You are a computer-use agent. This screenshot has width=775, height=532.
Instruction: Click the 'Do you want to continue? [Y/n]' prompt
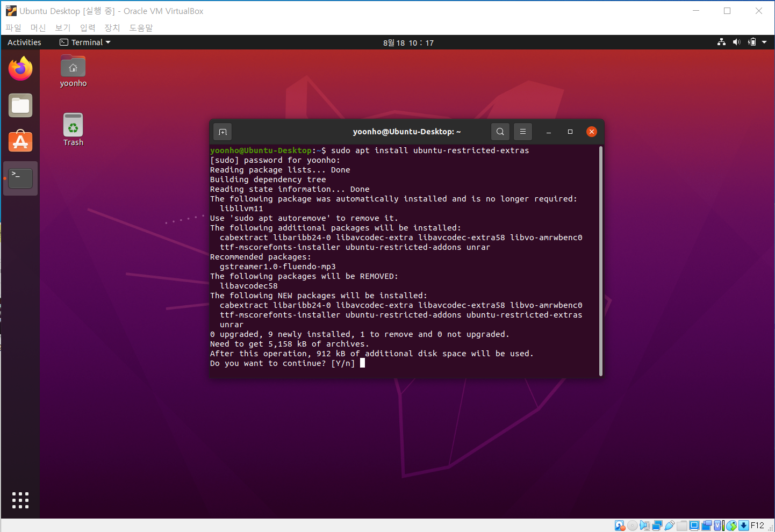coord(283,363)
